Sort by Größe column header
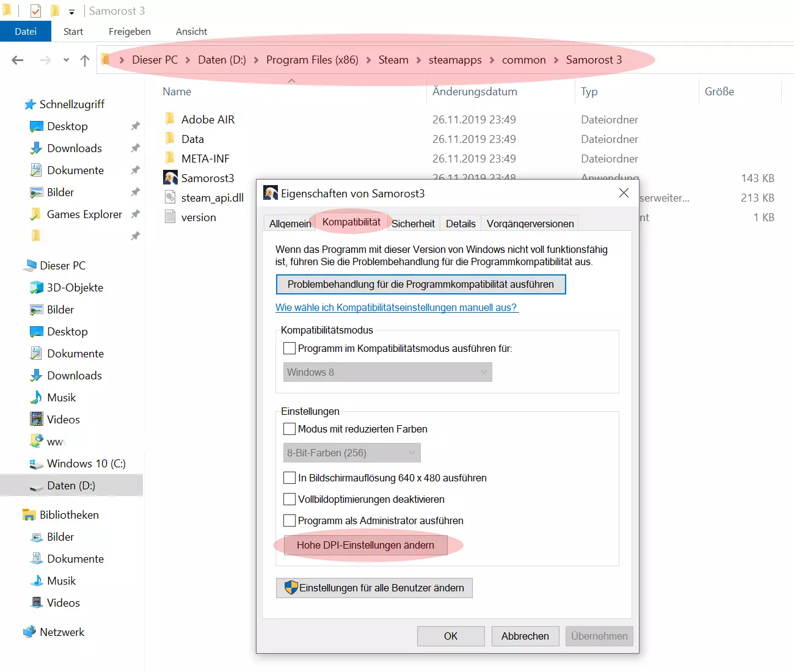Screen dimensions: 794x672 719,92
